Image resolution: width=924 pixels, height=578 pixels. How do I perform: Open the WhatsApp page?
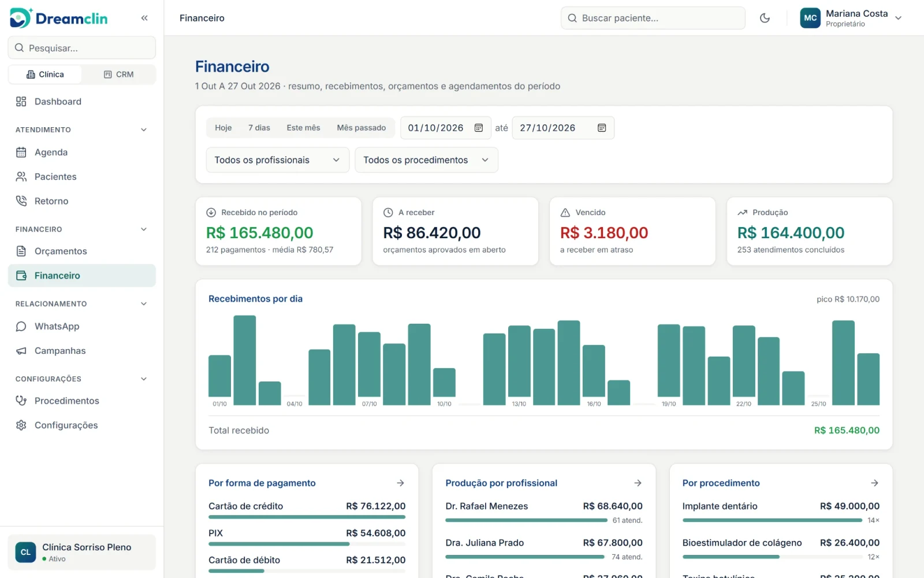click(81, 326)
